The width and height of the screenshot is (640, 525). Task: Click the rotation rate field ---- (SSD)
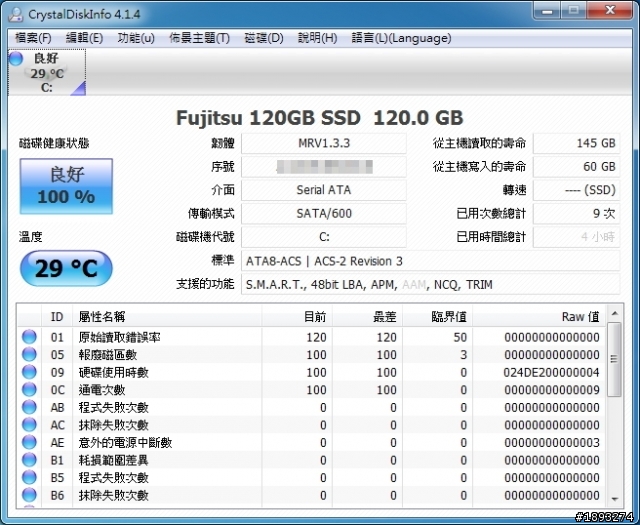(576, 190)
